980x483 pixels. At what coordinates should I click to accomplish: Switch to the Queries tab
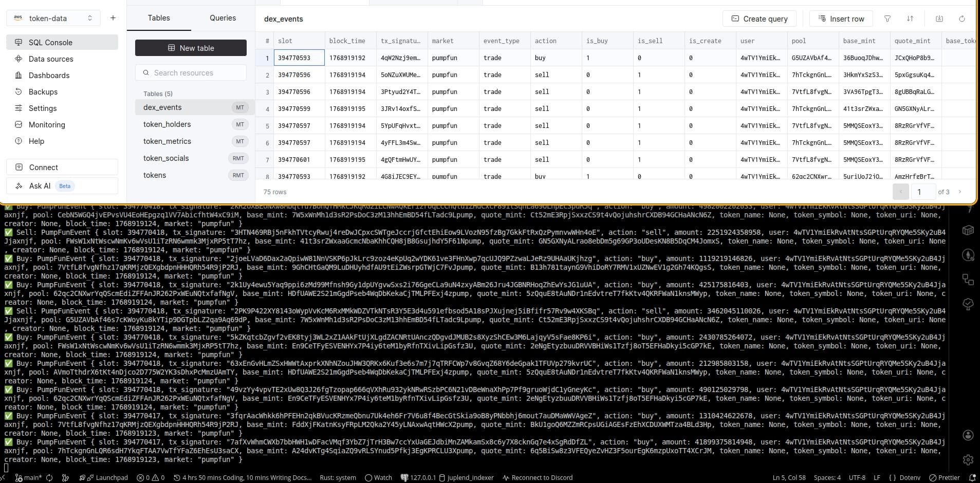click(223, 18)
